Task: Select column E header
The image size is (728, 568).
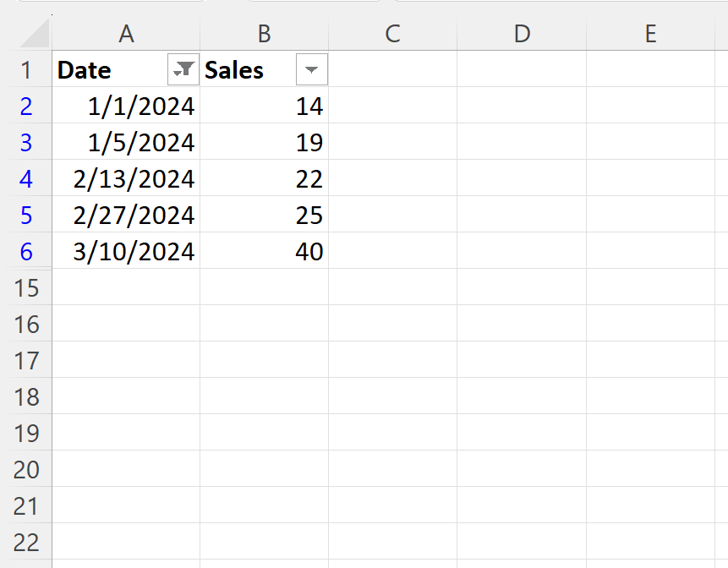Action: pos(650,34)
